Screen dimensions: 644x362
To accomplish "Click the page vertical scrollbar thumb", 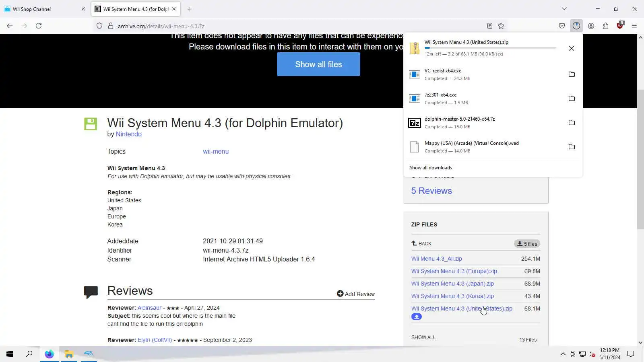I will (640, 159).
